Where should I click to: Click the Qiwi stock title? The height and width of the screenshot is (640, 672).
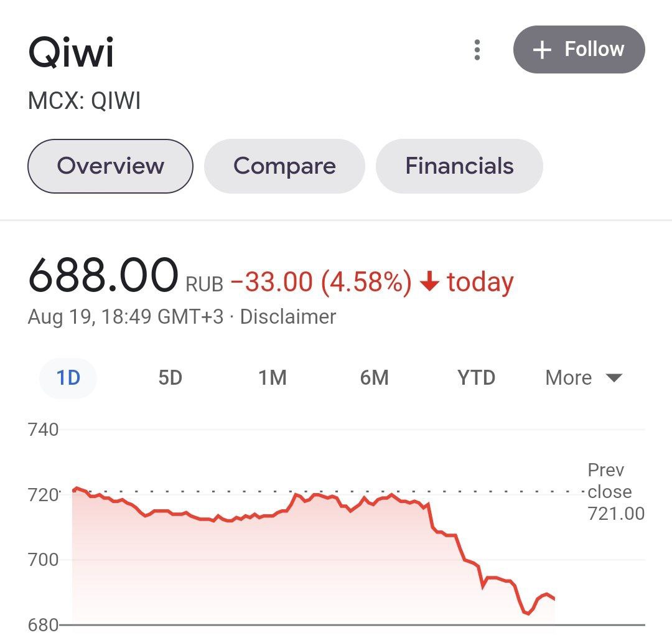70,52
